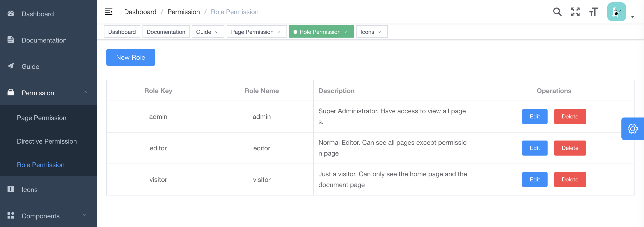Select Directive Permission in sidebar

[x=47, y=141]
